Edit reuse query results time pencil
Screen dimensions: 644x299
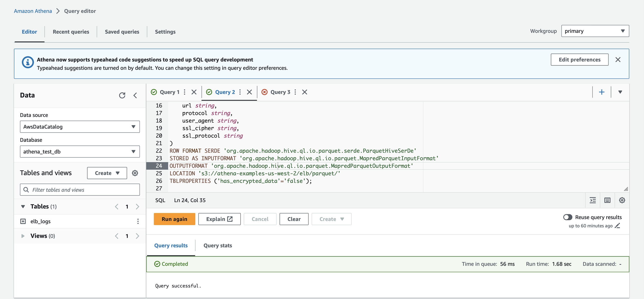[617, 226]
